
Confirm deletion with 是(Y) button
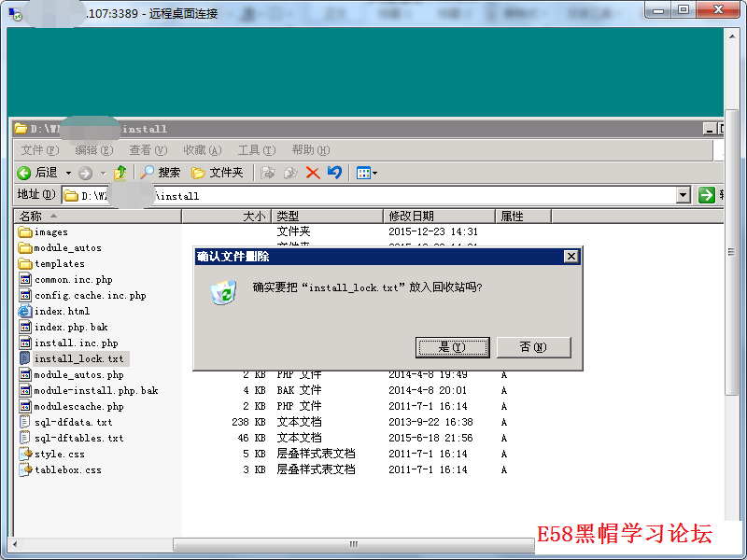[x=452, y=347]
